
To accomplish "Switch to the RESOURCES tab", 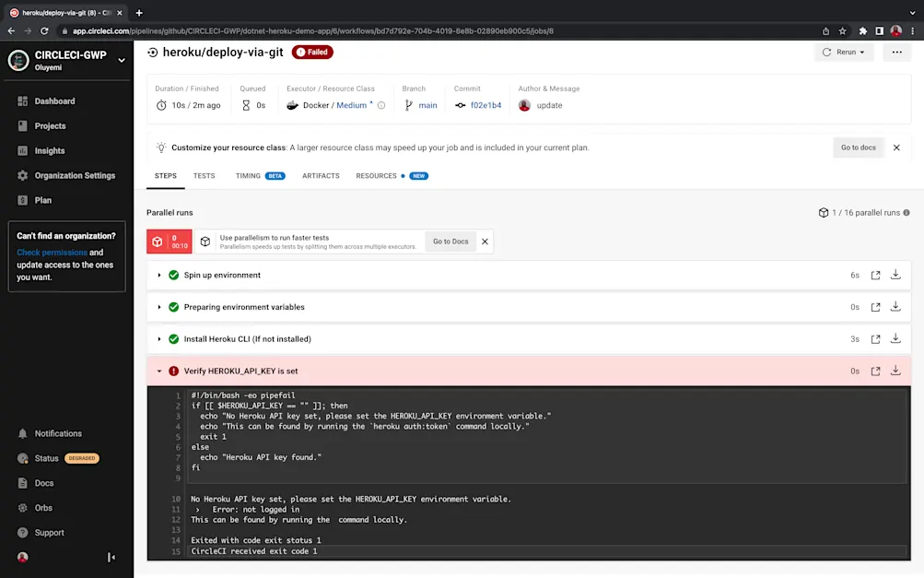I will pyautogui.click(x=392, y=176).
